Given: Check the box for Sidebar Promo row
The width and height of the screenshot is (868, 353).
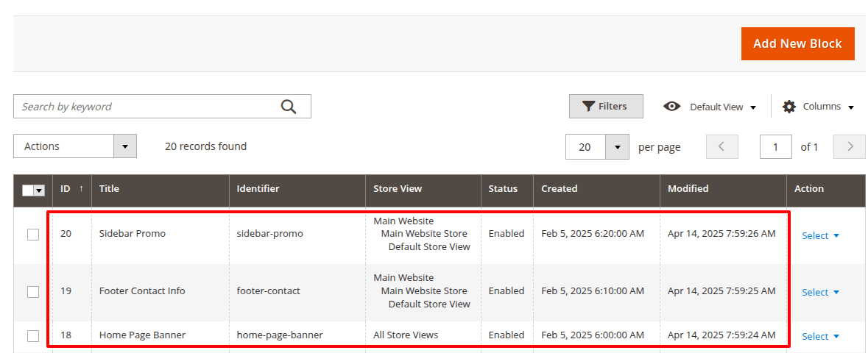Looking at the screenshot, I should pos(33,235).
